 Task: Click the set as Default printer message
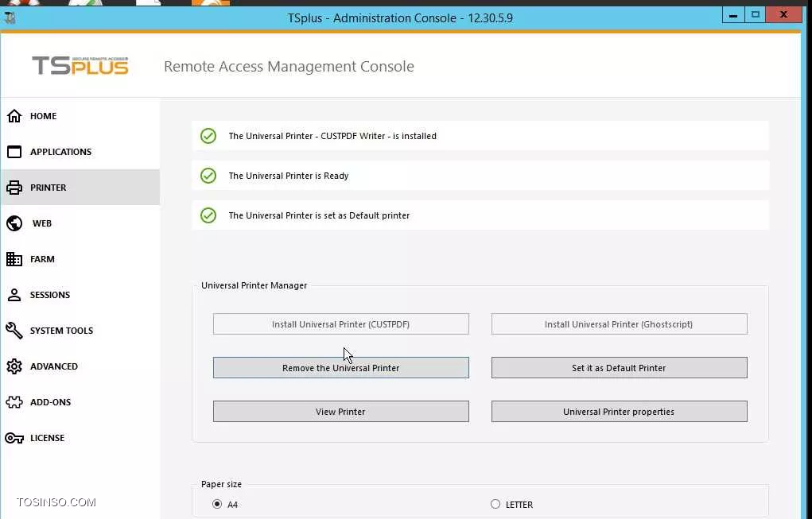[x=319, y=215]
